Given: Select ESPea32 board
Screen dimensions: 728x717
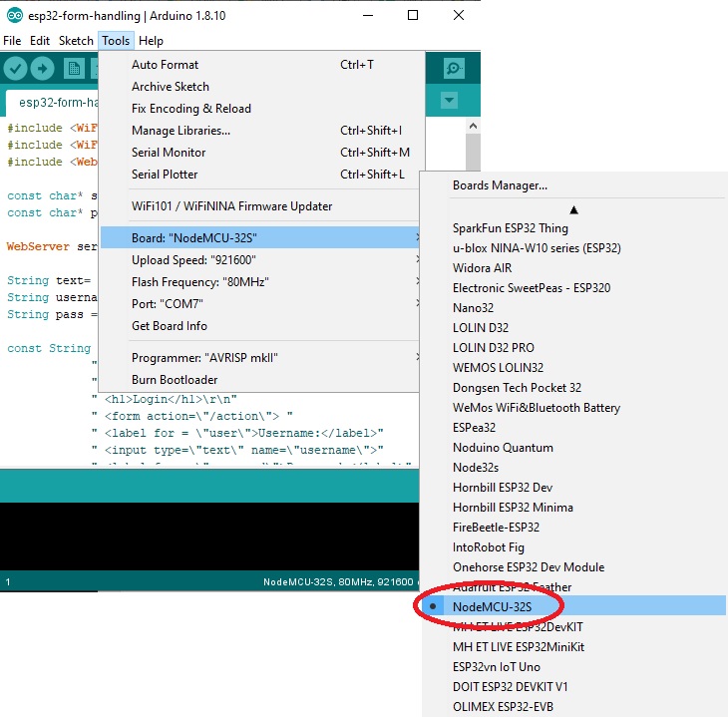Looking at the screenshot, I should click(573, 427).
